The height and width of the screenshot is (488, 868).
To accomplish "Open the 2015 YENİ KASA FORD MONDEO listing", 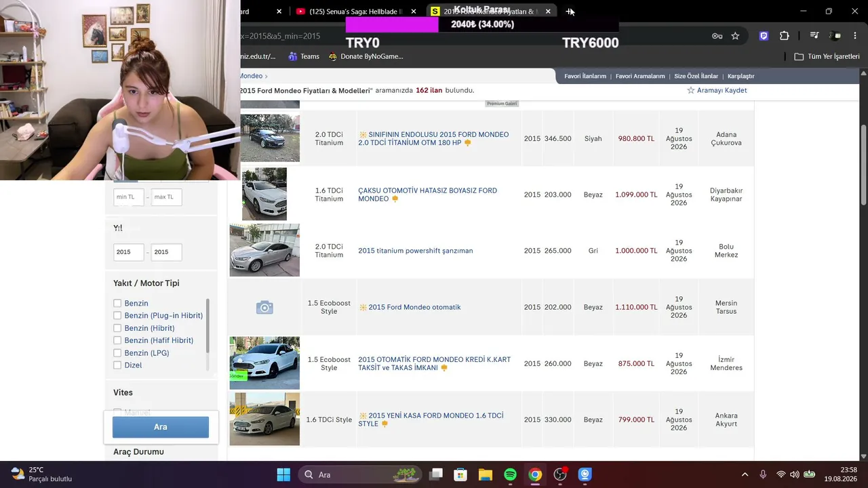I will pyautogui.click(x=431, y=420).
